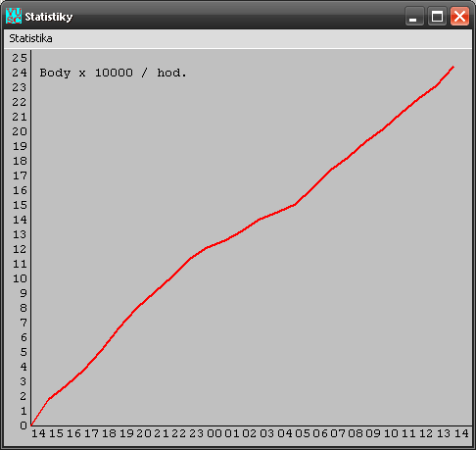This screenshot has width=476, height=450.
Task: Click y-axis label 20
Action: pyautogui.click(x=20, y=131)
